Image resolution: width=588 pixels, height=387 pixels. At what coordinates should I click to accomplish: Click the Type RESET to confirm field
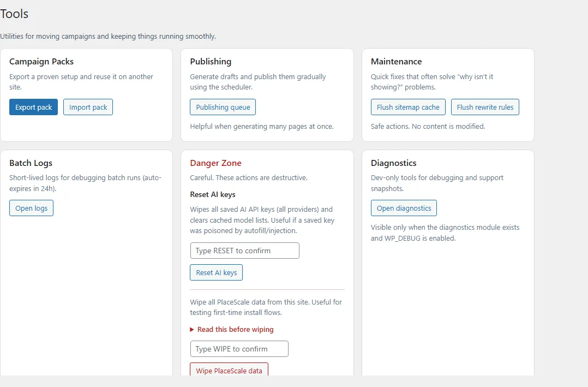click(x=244, y=251)
